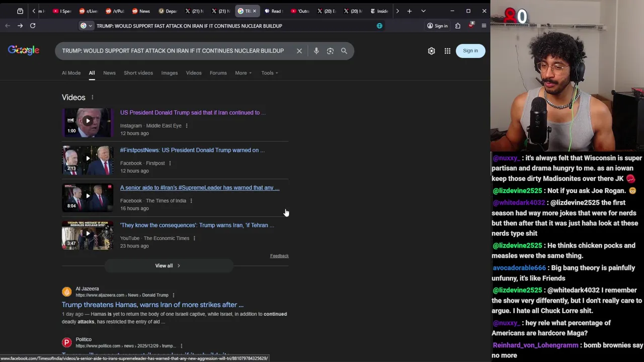Viewport: 644px width, 362px height.
Task: Switch to the 'Outra YouTube tab
Action: tap(299, 11)
